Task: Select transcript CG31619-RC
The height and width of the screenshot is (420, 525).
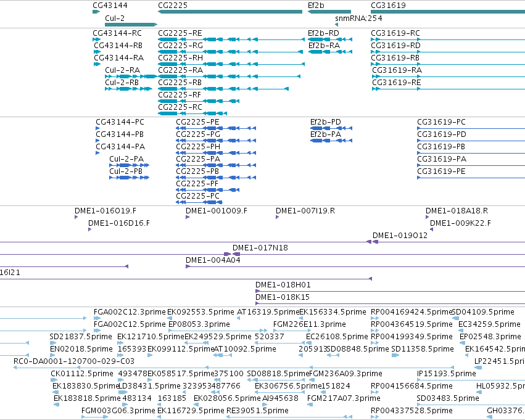Action: (448, 39)
